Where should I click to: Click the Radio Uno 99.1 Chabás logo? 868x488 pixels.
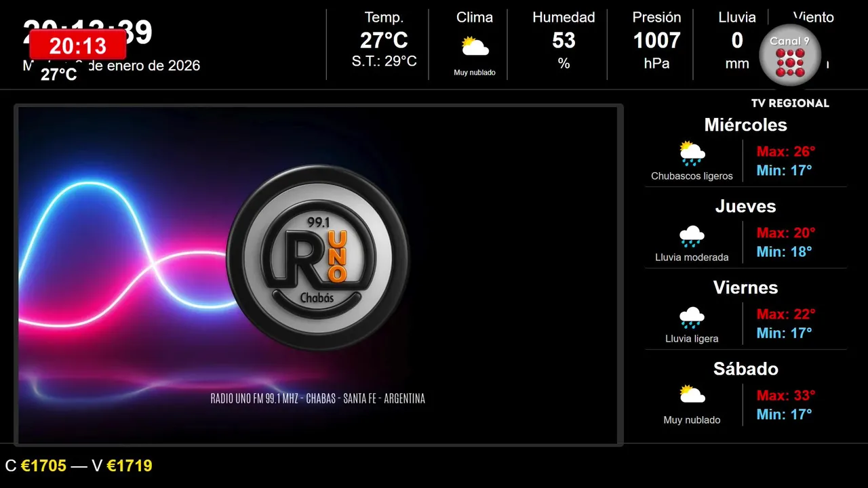(317, 258)
